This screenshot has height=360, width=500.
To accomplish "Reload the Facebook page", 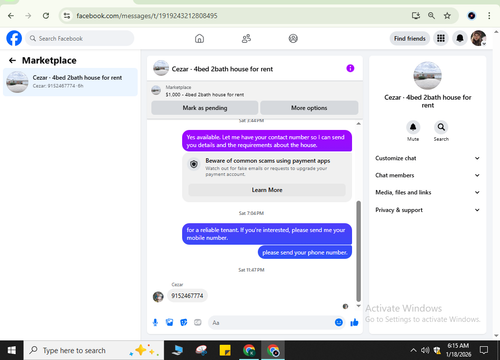I will pyautogui.click(x=46, y=16).
